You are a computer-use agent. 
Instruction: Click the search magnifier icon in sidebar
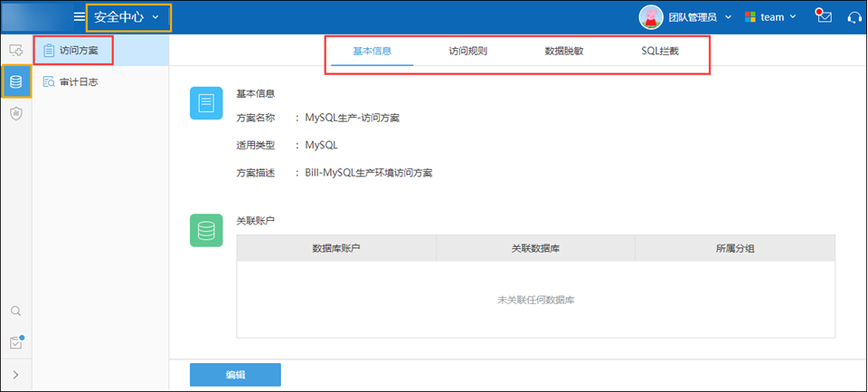[16, 311]
